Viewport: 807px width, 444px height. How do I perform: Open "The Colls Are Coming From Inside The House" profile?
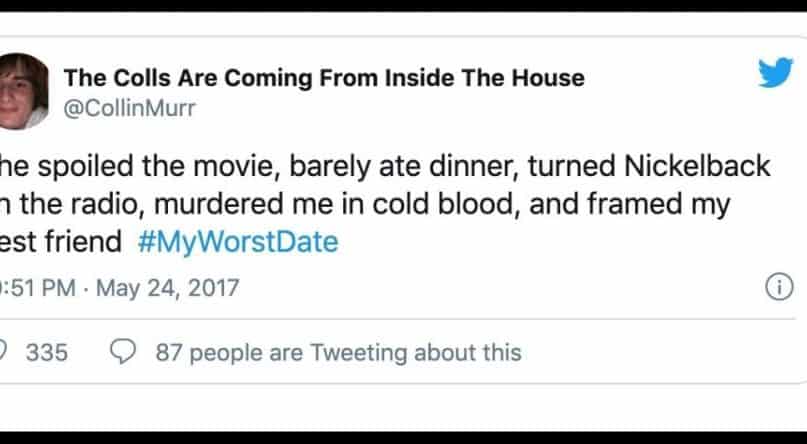323,78
